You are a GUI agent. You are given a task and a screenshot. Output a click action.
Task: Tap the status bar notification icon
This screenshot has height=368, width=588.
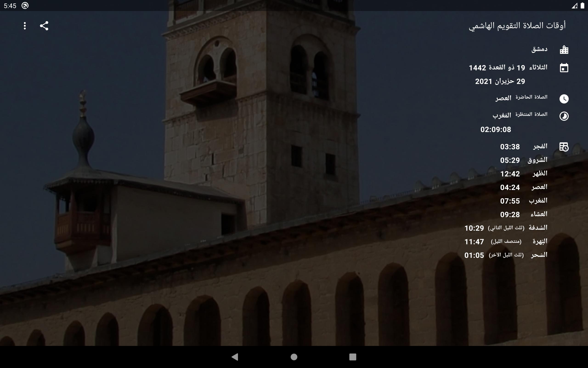pyautogui.click(x=25, y=5)
